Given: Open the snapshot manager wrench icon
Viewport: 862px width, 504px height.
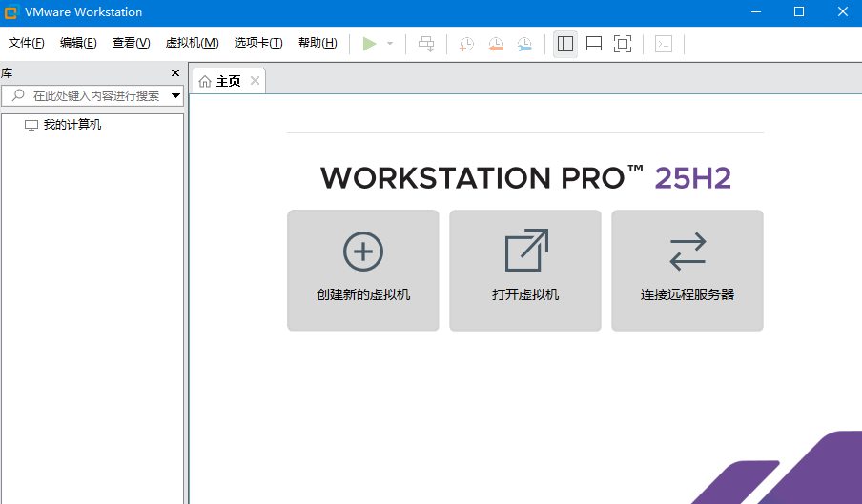Looking at the screenshot, I should [525, 44].
